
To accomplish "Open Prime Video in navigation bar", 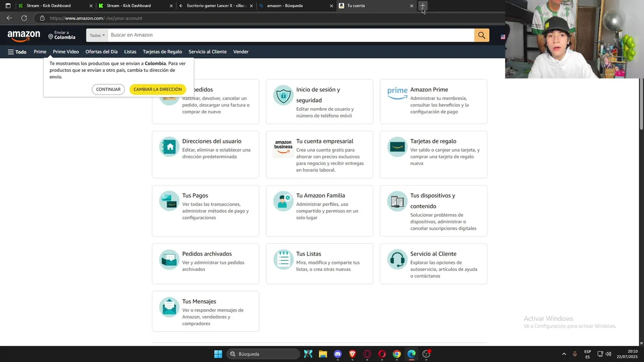I will [66, 52].
